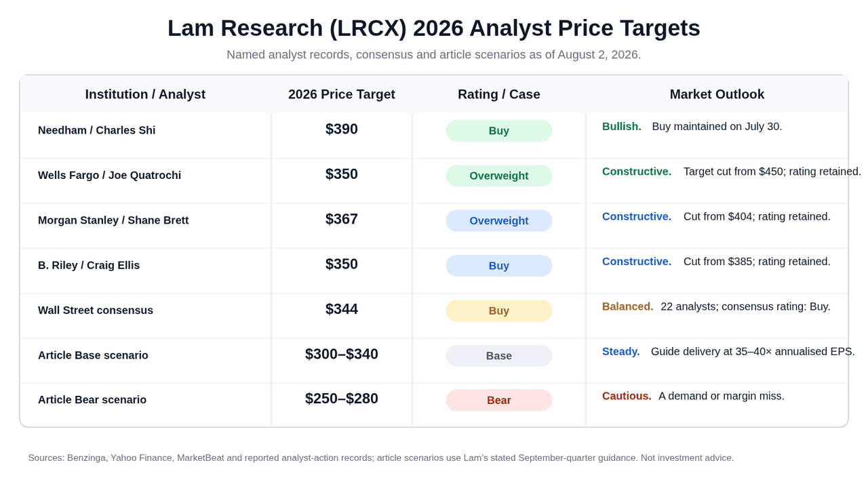
Task: Click the $350 target in Wells Fargo row
Action: 342,174
